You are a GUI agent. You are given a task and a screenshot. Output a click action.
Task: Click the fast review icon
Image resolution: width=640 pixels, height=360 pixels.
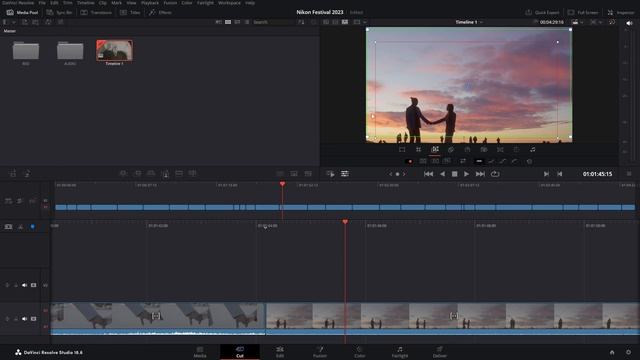tap(330, 174)
